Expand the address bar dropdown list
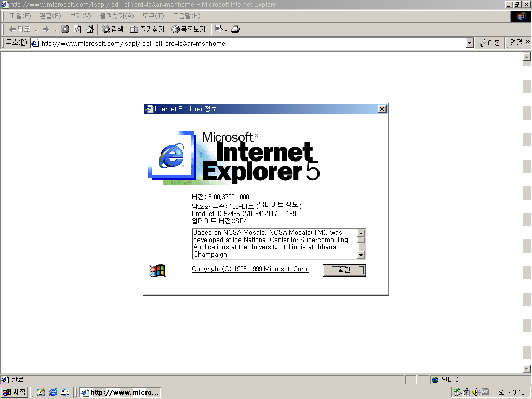Image resolution: width=532 pixels, height=399 pixels. point(470,44)
